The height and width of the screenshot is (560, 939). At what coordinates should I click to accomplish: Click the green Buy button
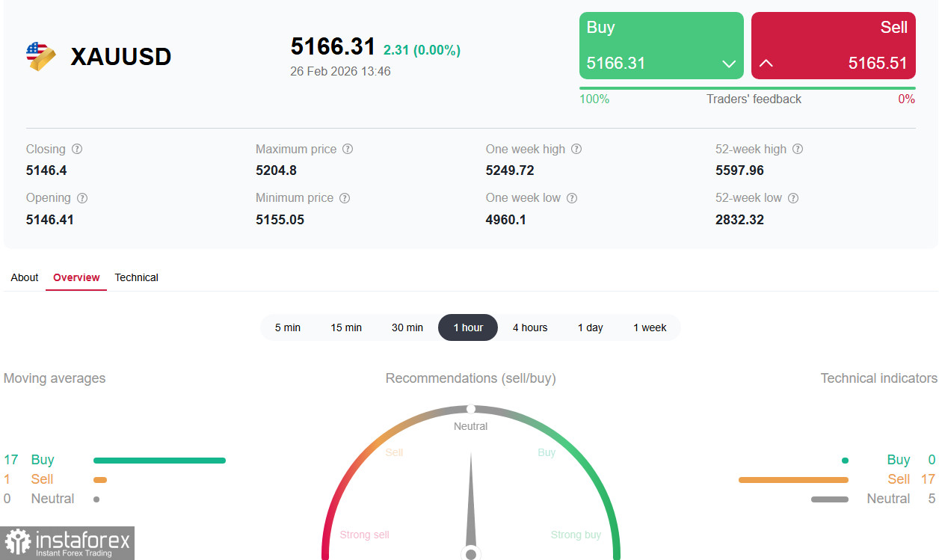click(x=662, y=46)
